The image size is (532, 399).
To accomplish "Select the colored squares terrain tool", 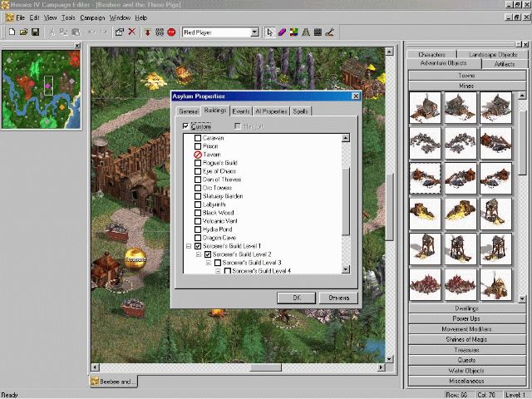I will pos(293,32).
